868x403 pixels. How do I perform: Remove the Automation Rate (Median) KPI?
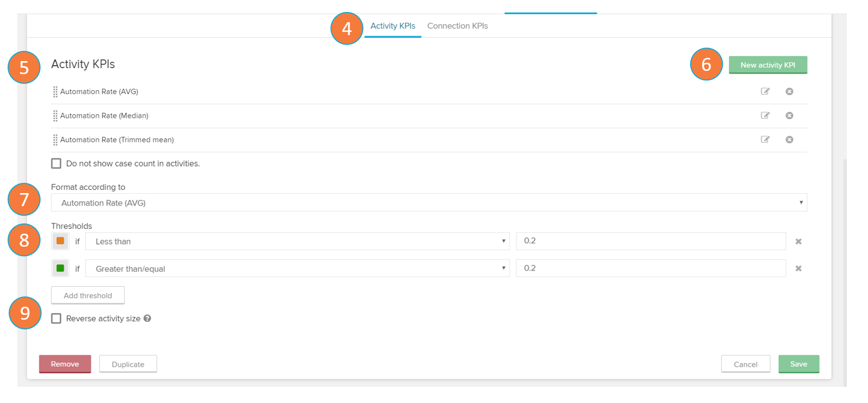click(789, 115)
